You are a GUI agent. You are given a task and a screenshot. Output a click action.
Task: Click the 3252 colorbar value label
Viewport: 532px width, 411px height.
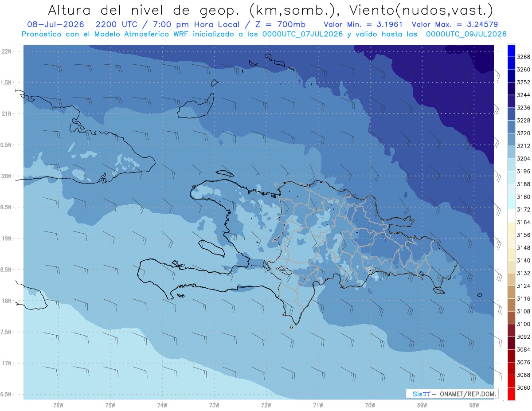pyautogui.click(x=523, y=82)
